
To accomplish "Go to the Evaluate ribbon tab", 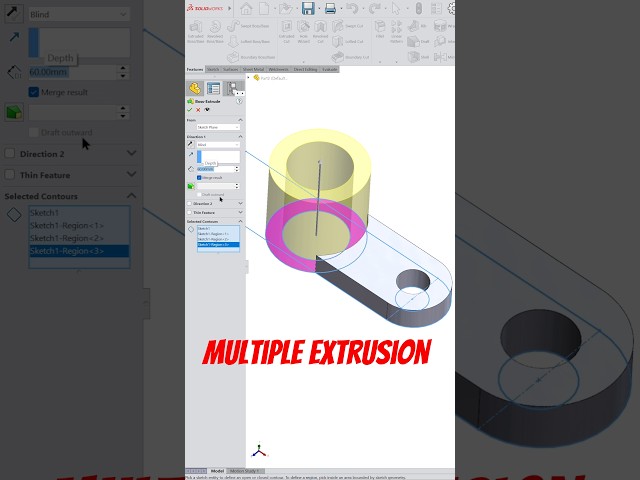I will pos(330,69).
